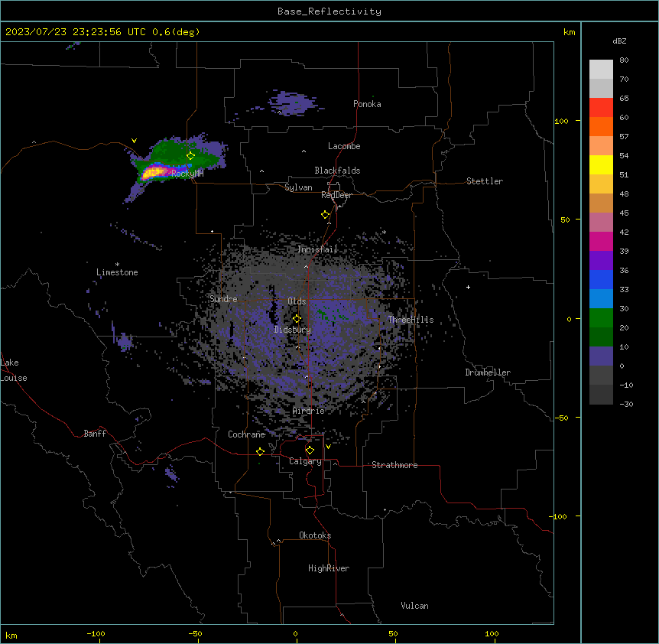
Task: Click the 65 value on the dBZ scale
Action: click(624, 99)
